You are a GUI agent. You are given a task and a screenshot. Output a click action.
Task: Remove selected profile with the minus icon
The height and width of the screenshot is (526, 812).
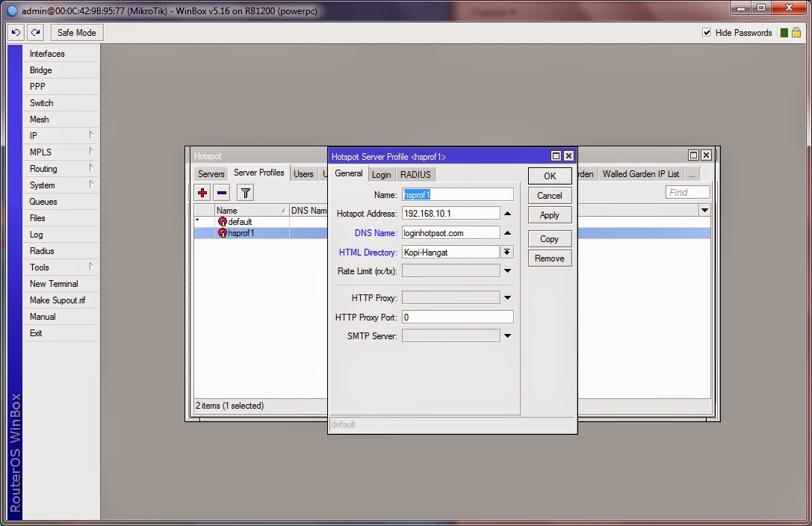point(222,193)
